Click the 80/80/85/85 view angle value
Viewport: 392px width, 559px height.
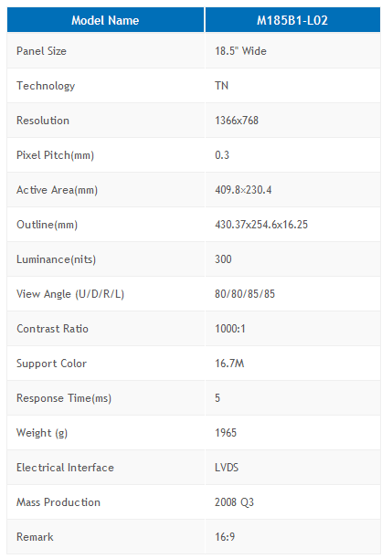pos(245,294)
